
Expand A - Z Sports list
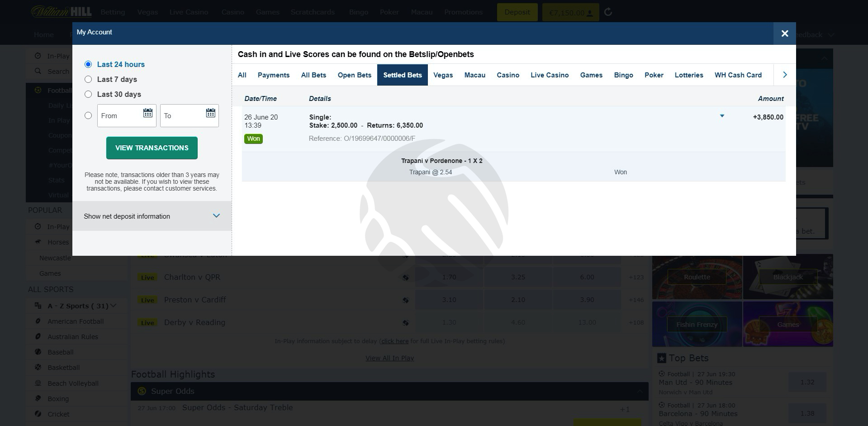113,306
